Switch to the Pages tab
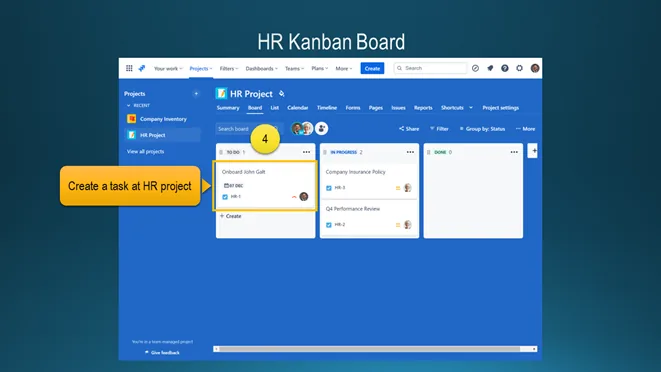 click(376, 108)
